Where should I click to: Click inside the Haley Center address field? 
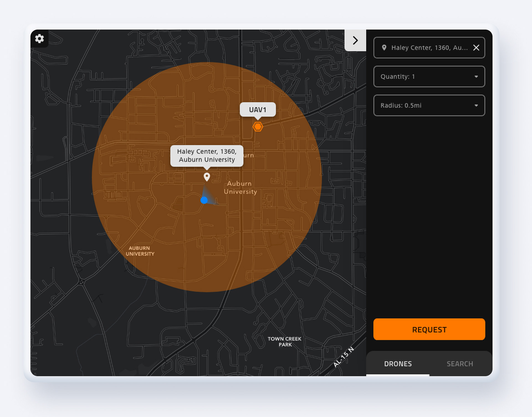point(429,48)
